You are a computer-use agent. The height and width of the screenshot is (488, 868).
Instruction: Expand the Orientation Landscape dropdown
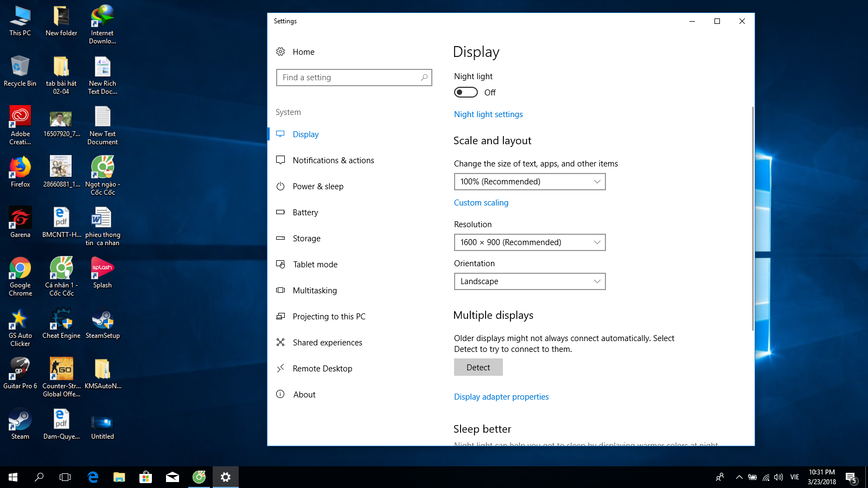pyautogui.click(x=529, y=281)
